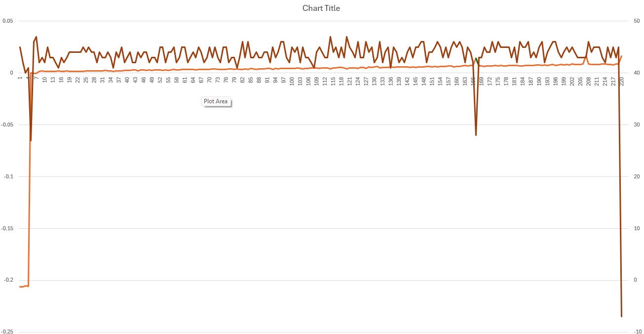Viewport: 644px width, 334px height.
Task: Click the -0.25 left axis label
Action: click(7, 332)
